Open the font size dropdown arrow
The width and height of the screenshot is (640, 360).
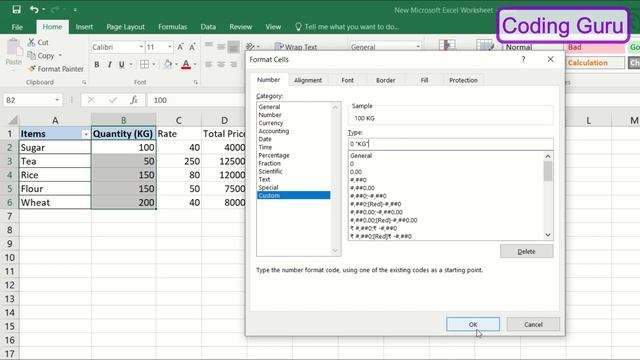pos(170,47)
